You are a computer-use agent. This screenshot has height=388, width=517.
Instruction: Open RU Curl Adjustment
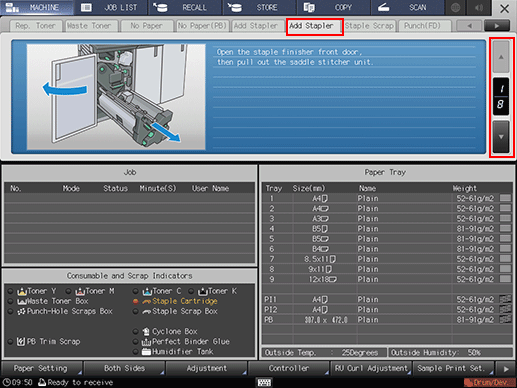click(371, 368)
